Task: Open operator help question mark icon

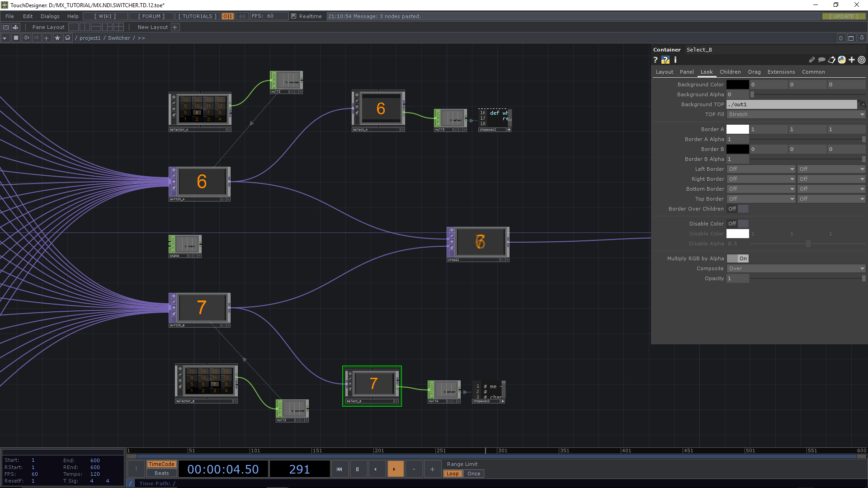Action: 656,60
